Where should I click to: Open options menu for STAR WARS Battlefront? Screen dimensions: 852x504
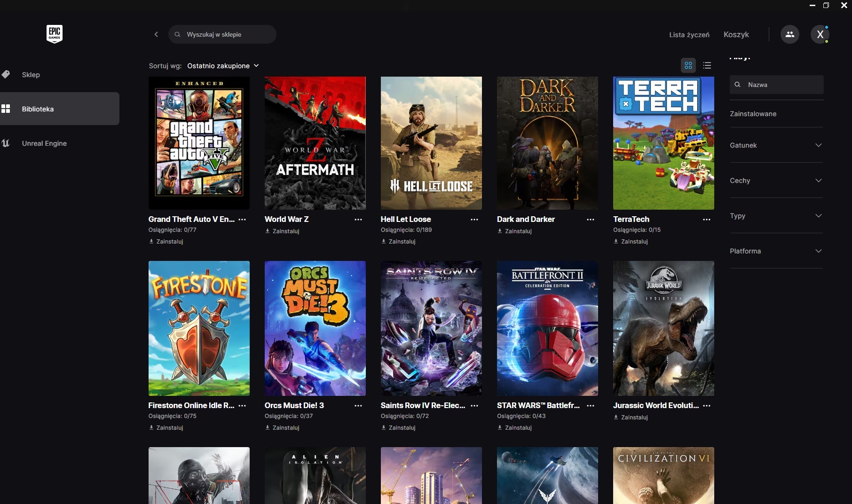click(591, 406)
